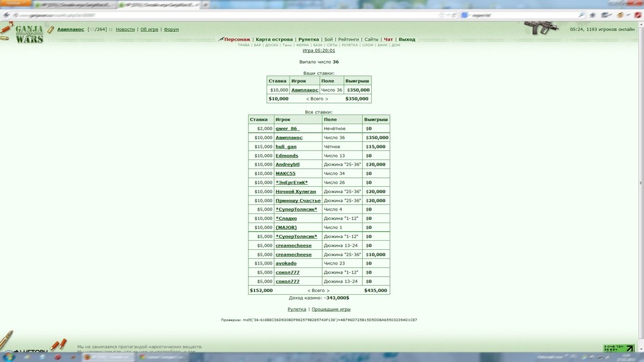Open the Чат menu item
Screen dimensions: 644x362
coord(388,39)
